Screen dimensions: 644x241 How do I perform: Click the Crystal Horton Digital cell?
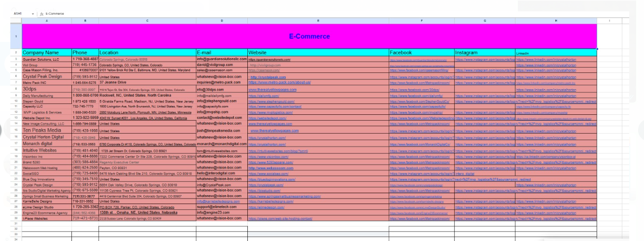(x=47, y=137)
